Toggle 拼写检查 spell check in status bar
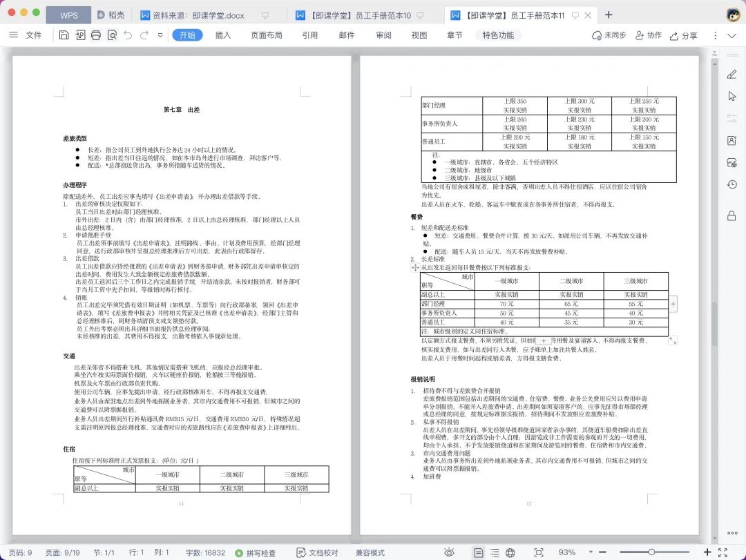 [256, 553]
